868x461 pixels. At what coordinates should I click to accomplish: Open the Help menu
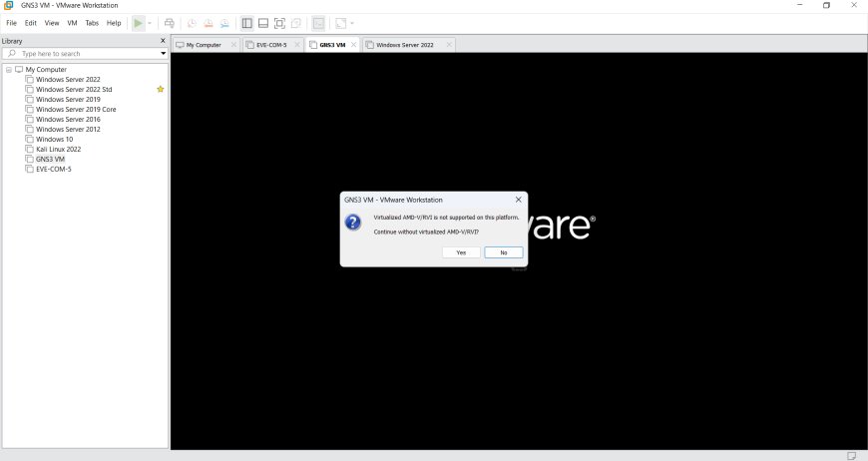pos(114,23)
